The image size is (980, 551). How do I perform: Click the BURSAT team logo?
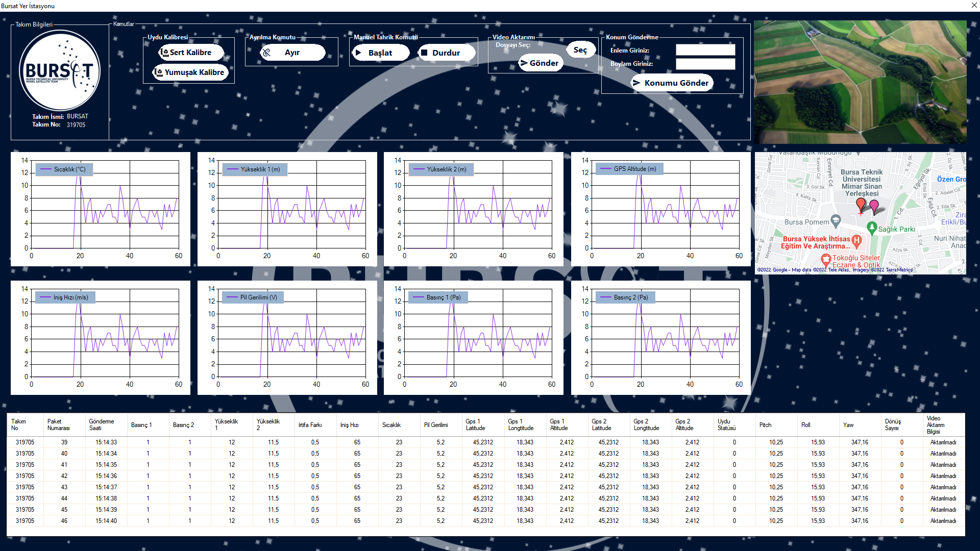[60, 70]
